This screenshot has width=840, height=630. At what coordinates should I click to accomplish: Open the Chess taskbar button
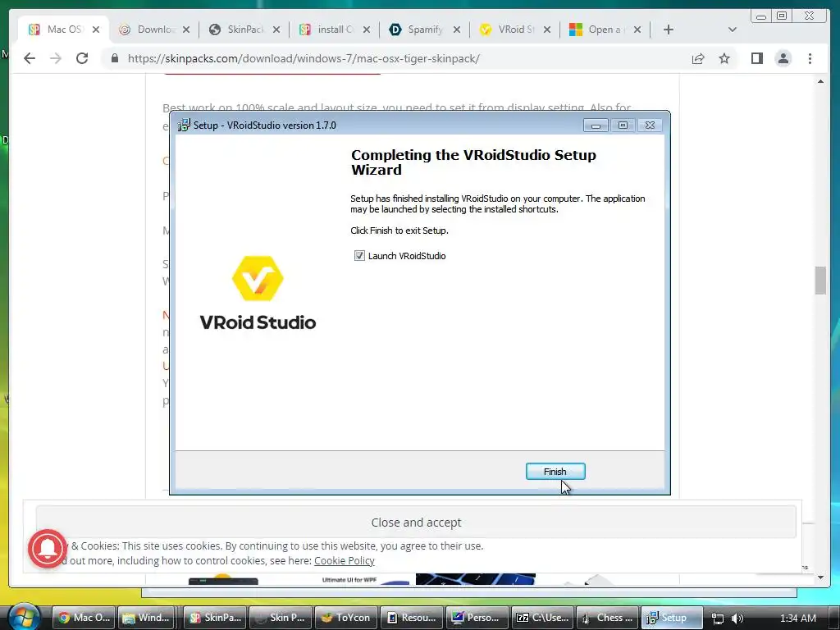(x=609, y=618)
